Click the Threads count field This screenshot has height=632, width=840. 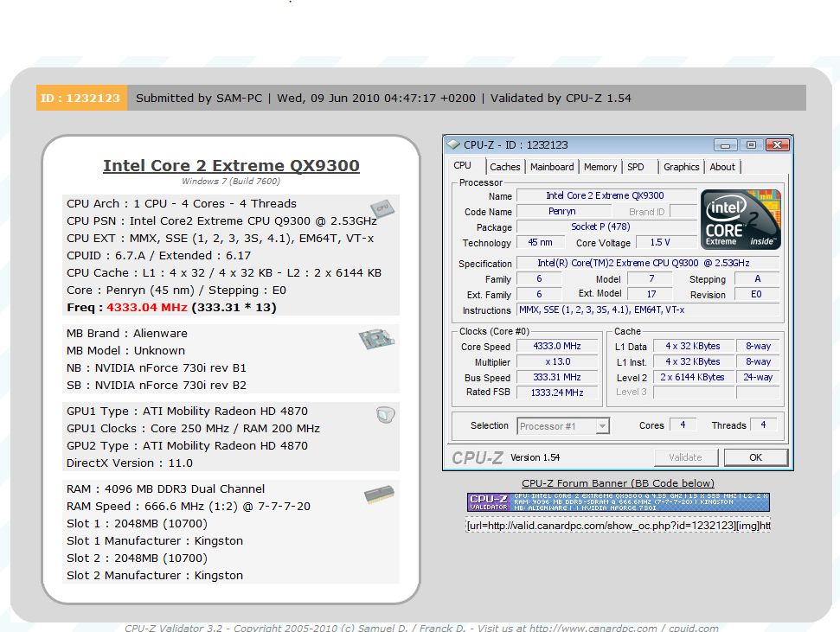[x=763, y=425]
